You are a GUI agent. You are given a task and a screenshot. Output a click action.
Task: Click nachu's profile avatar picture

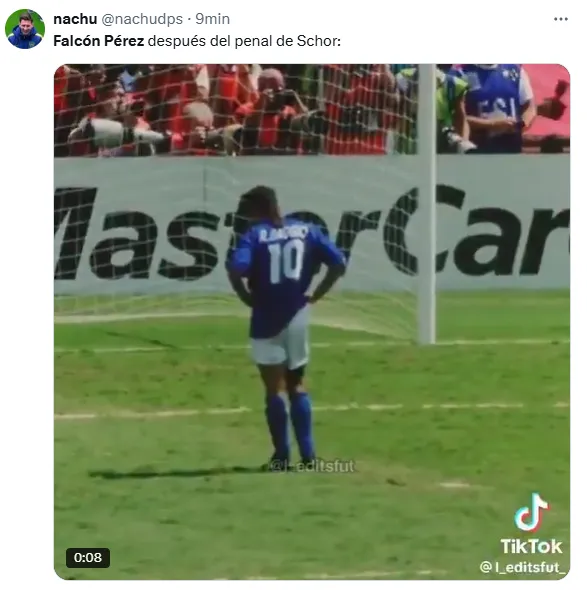click(25, 29)
